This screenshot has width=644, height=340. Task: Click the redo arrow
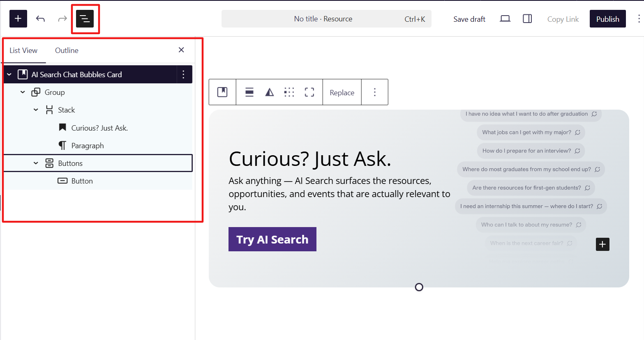(62, 18)
